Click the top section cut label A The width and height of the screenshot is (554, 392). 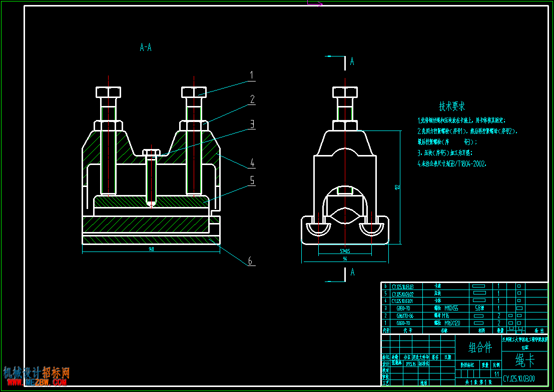(352, 61)
